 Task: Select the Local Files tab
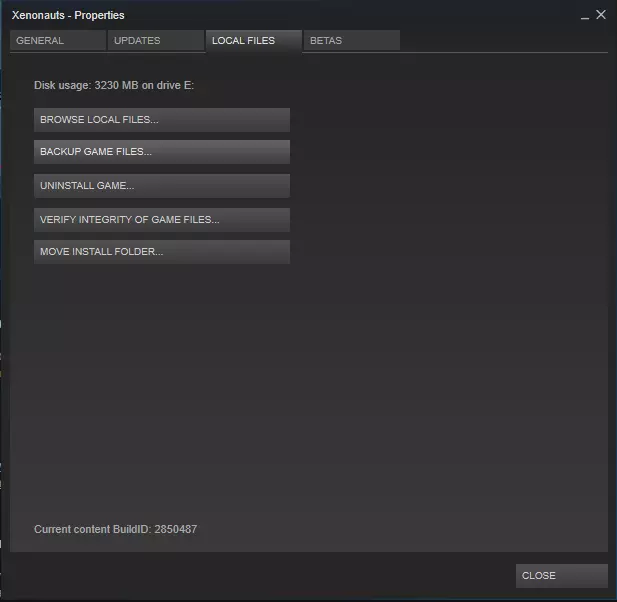click(254, 41)
